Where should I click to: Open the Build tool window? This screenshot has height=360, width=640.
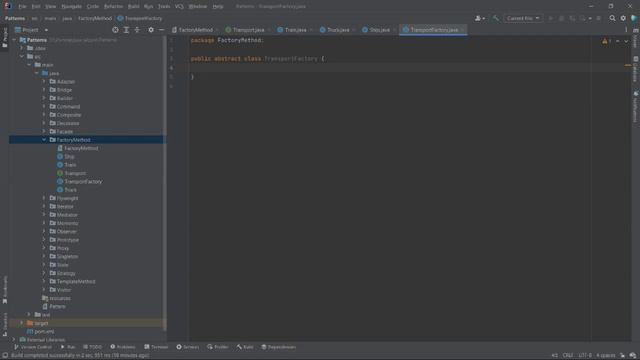245,347
